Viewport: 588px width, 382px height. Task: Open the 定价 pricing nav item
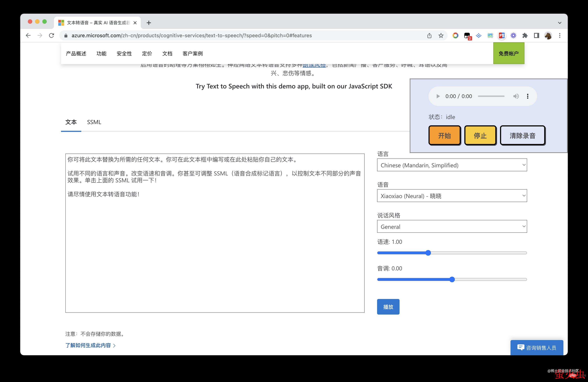point(147,54)
